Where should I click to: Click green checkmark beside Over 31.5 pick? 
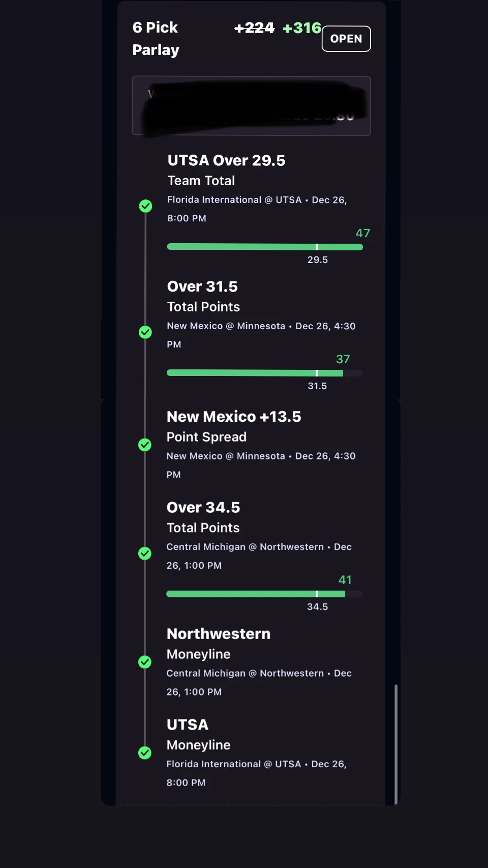(x=145, y=332)
